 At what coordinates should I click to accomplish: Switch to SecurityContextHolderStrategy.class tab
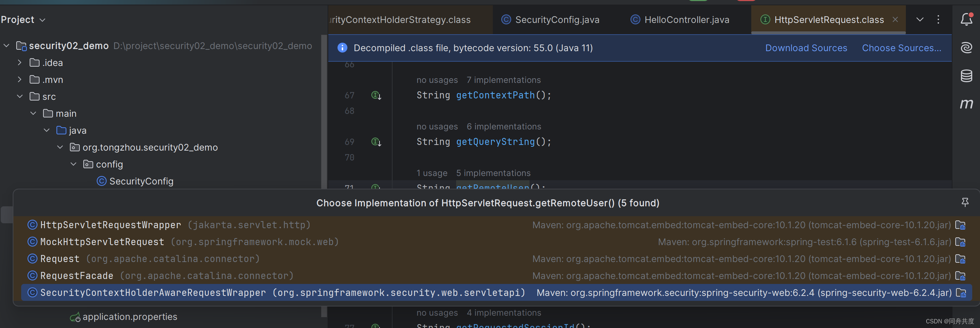410,20
